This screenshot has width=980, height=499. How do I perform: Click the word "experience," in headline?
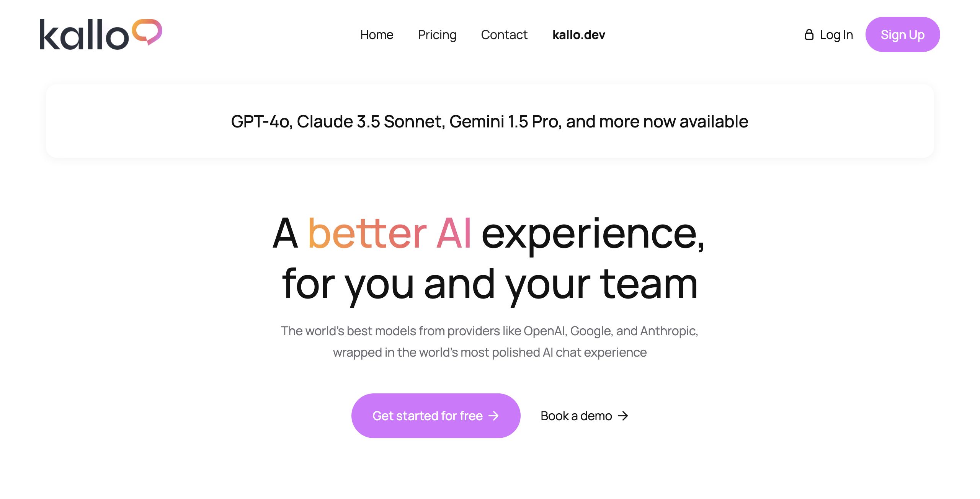(593, 233)
